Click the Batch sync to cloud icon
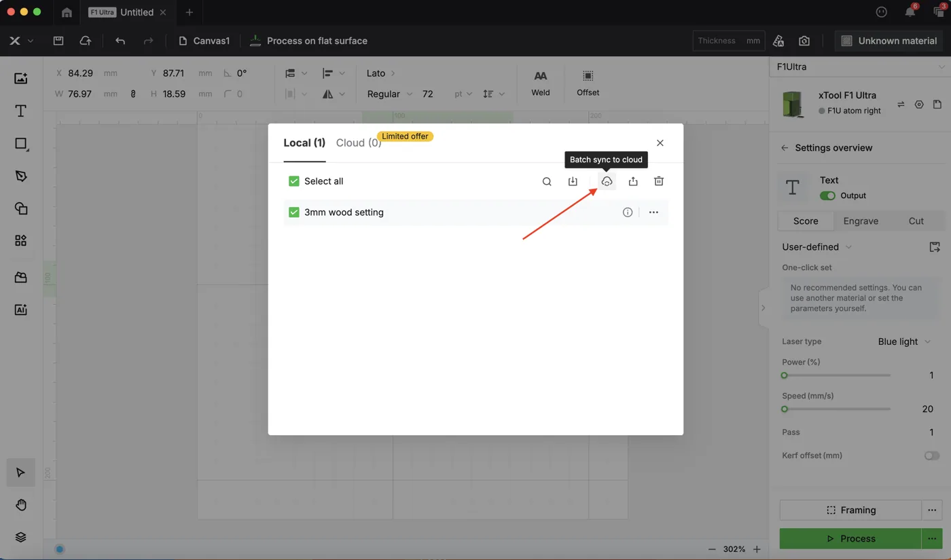The height and width of the screenshot is (560, 951). click(607, 181)
